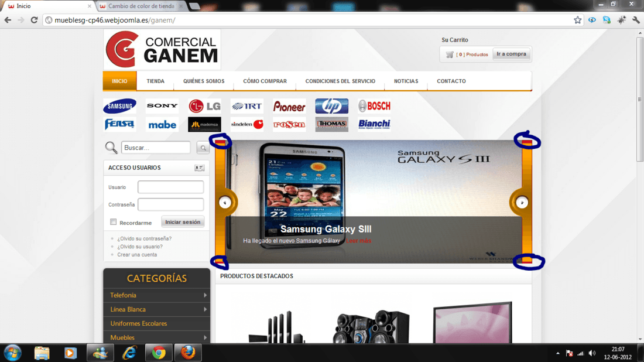Click the Crear una cuenta link
Image resolution: width=644 pixels, height=362 pixels.
coord(137,255)
